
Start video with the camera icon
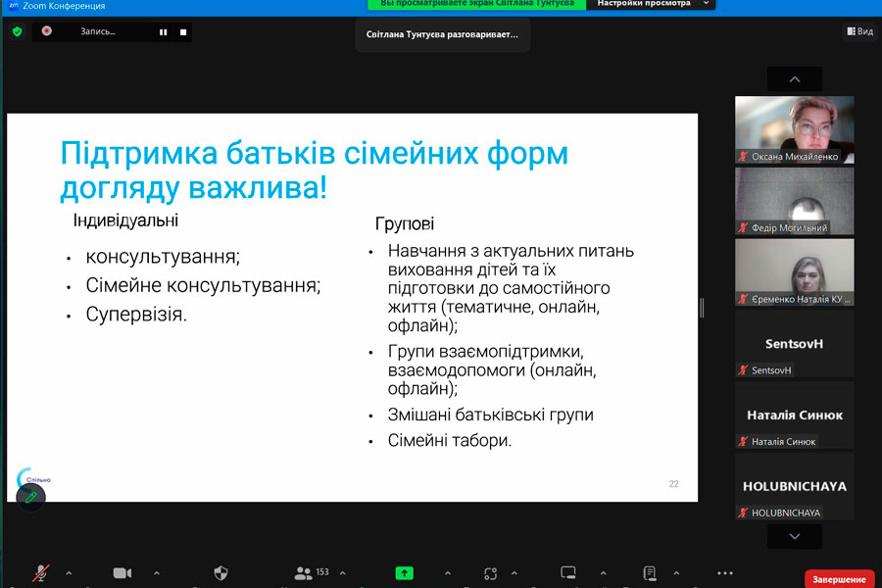[x=122, y=572]
